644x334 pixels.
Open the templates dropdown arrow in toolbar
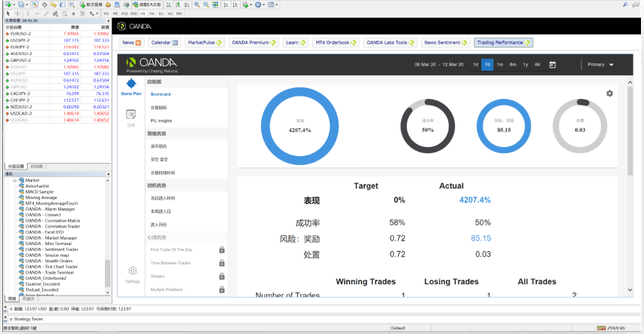277,5
